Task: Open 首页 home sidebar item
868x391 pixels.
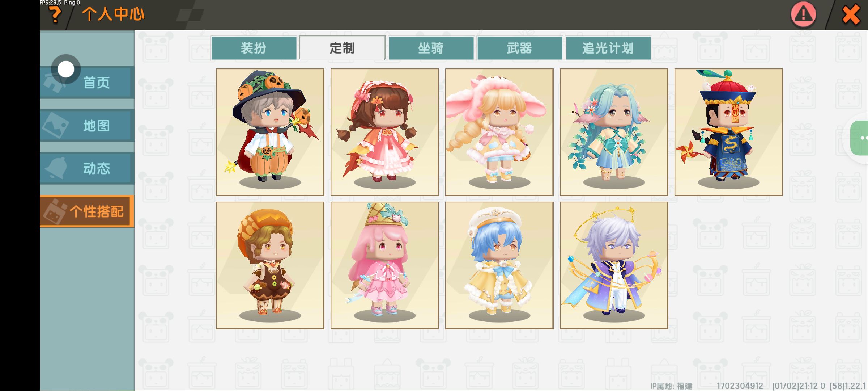Action: pyautogui.click(x=87, y=83)
